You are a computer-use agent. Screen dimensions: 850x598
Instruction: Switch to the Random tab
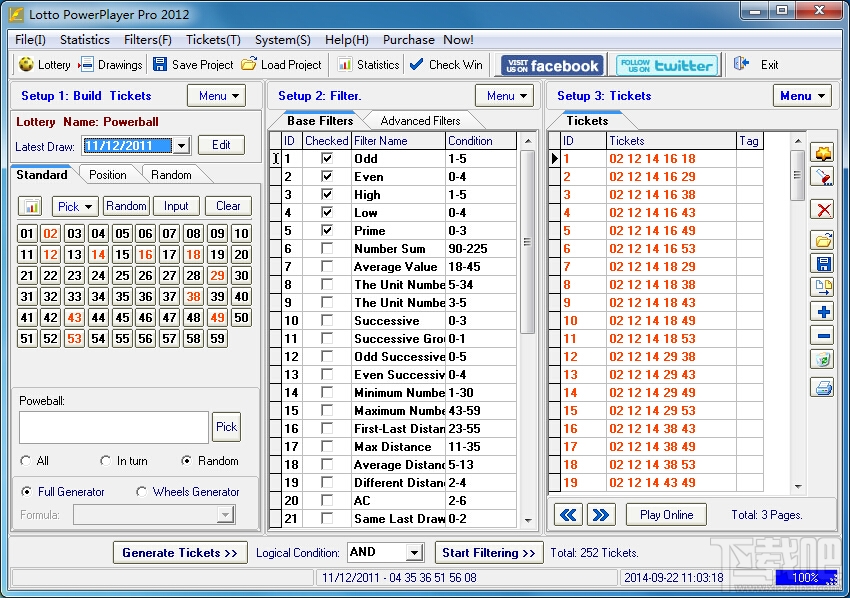pos(171,175)
